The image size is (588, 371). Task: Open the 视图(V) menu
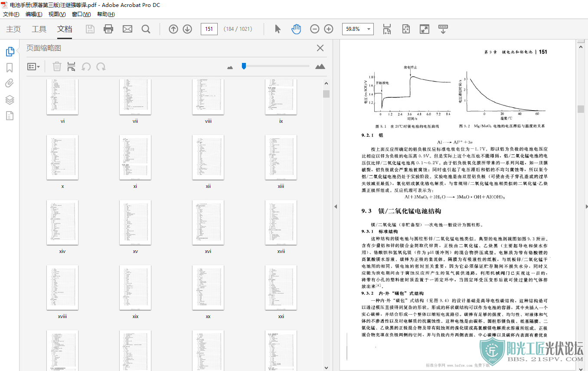pos(57,14)
